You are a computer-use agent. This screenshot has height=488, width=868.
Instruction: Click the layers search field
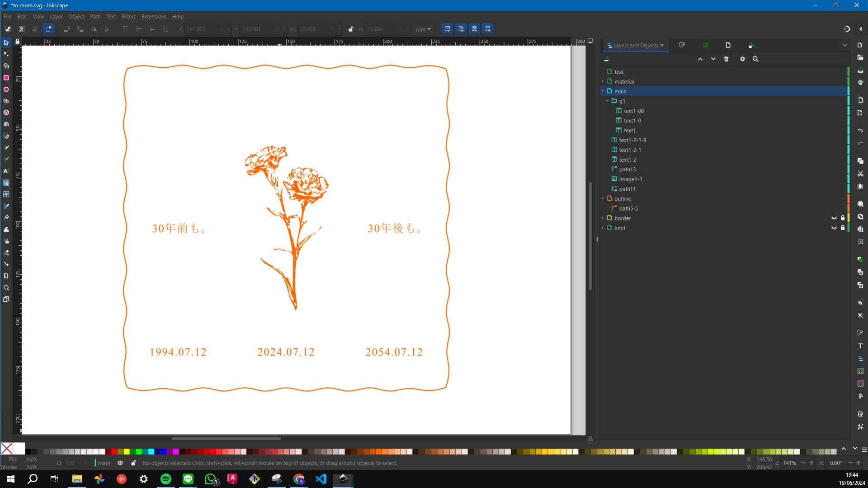click(800, 59)
